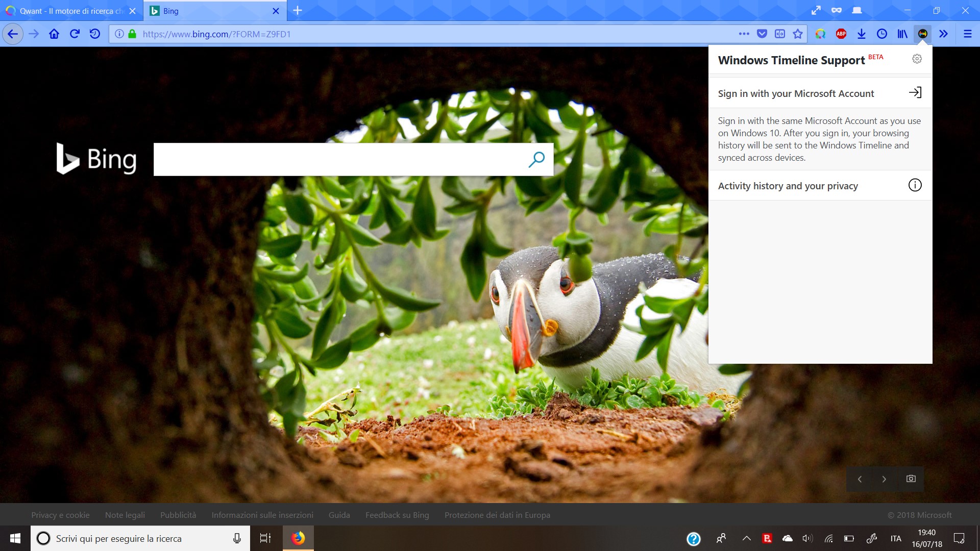Show next Bing background image
The height and width of the screenshot is (551, 980).
[x=884, y=479]
